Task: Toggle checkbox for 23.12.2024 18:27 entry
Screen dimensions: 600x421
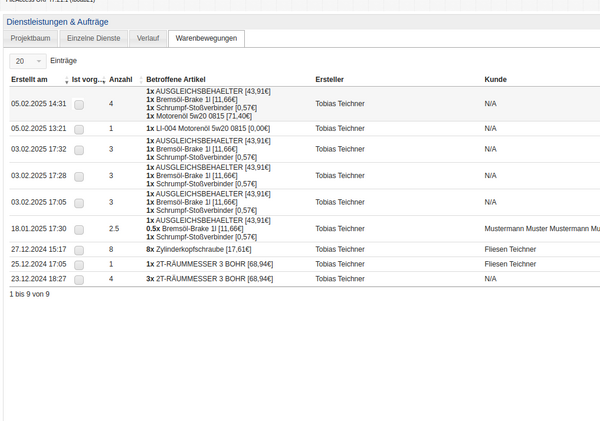Action: pos(79,279)
